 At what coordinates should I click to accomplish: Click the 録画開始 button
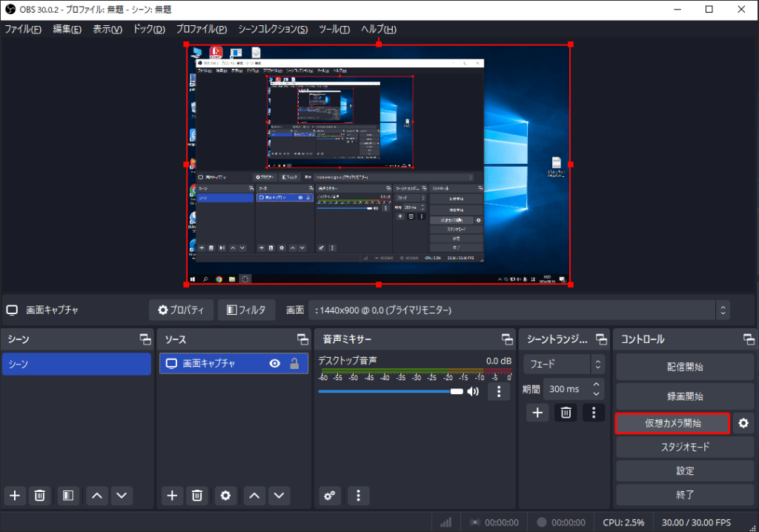pos(685,396)
